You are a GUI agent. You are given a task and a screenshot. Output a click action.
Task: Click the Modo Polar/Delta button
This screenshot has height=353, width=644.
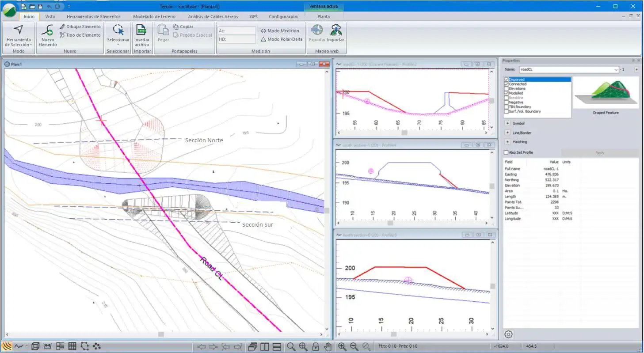point(282,39)
